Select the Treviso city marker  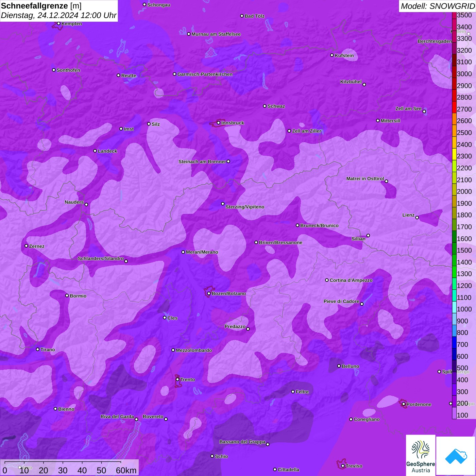(x=343, y=466)
